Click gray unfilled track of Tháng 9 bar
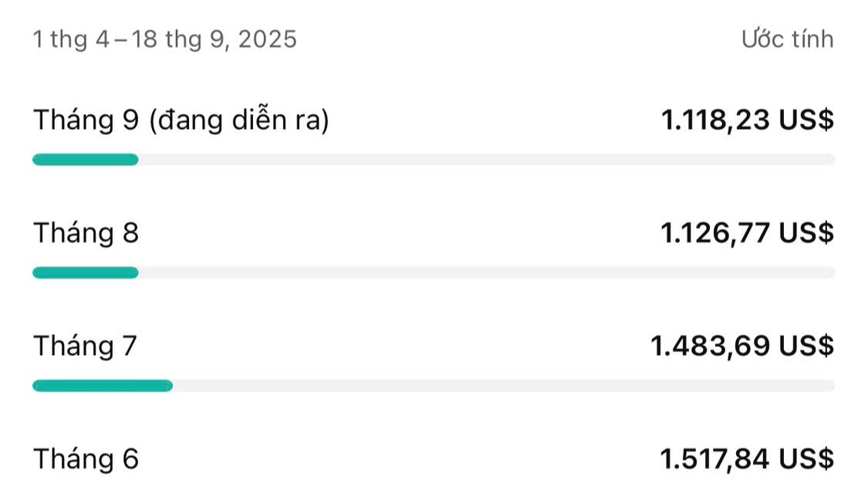 486,160
